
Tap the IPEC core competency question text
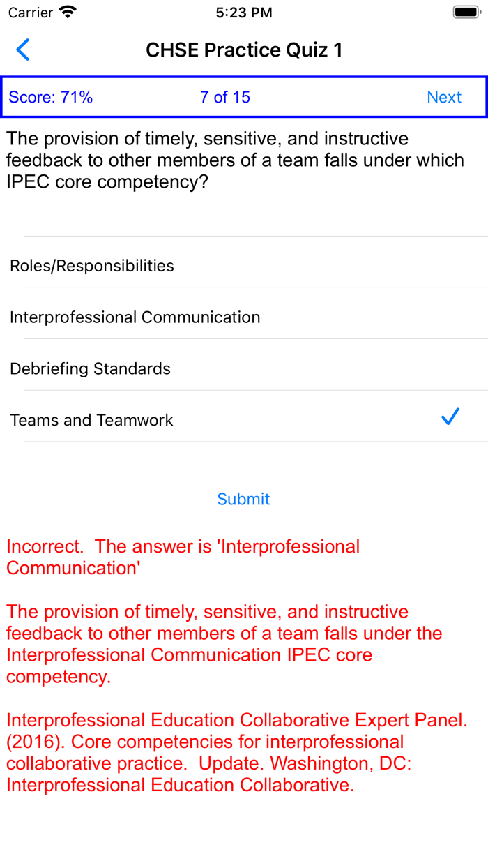[x=235, y=160]
